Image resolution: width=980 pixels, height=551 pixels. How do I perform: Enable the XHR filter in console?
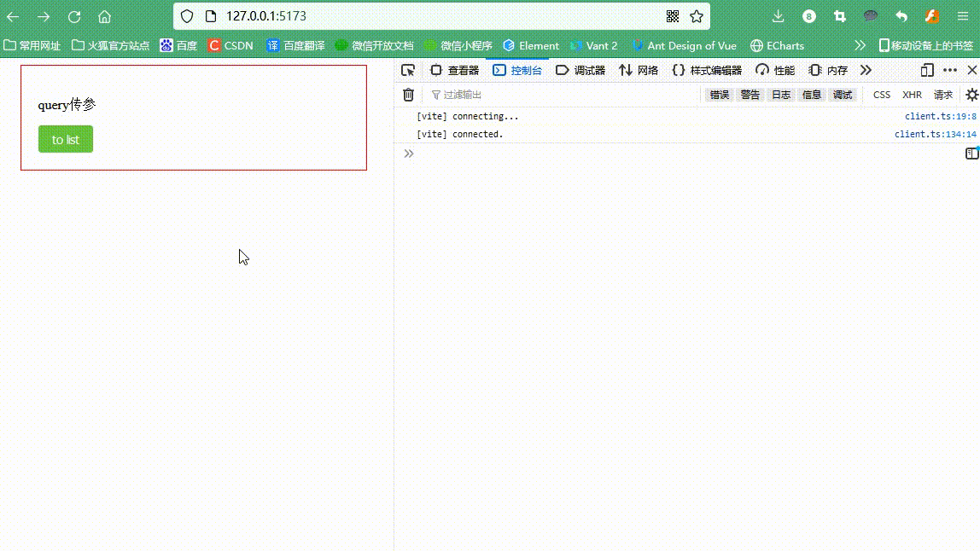[x=912, y=95]
